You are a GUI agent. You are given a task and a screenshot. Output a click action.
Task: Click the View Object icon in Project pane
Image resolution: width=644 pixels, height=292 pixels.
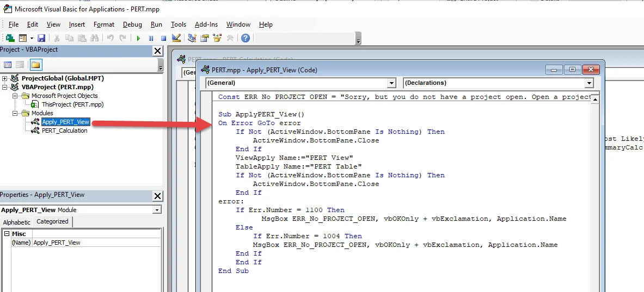coord(20,64)
